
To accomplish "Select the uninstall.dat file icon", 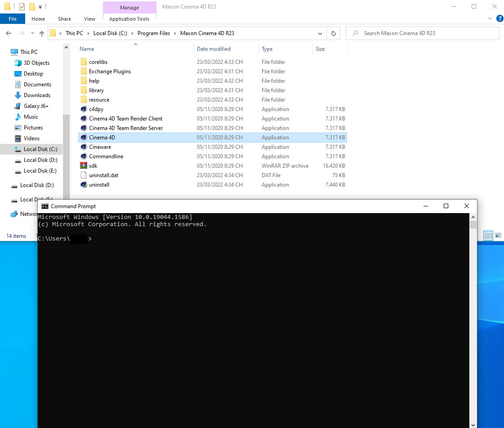I will (84, 175).
